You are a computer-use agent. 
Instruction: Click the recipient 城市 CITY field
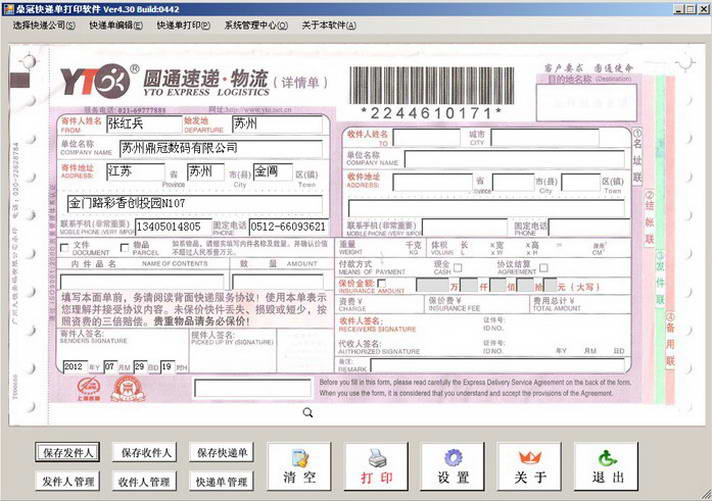544,138
